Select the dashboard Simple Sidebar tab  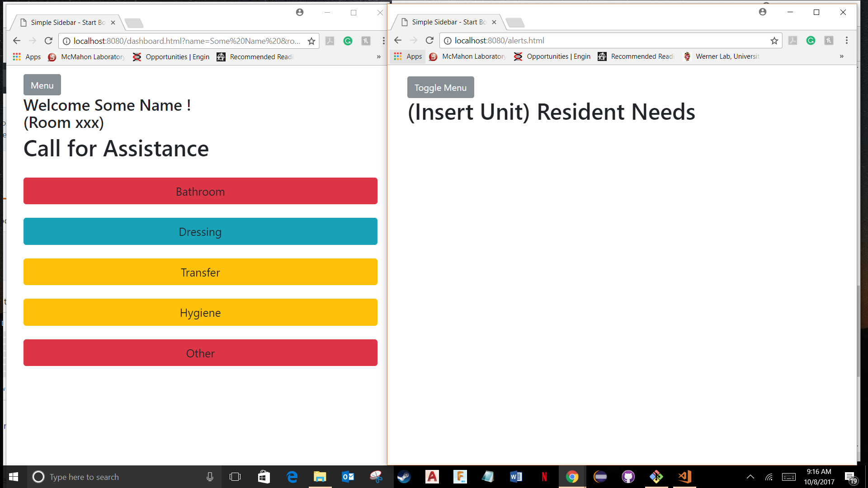(68, 23)
